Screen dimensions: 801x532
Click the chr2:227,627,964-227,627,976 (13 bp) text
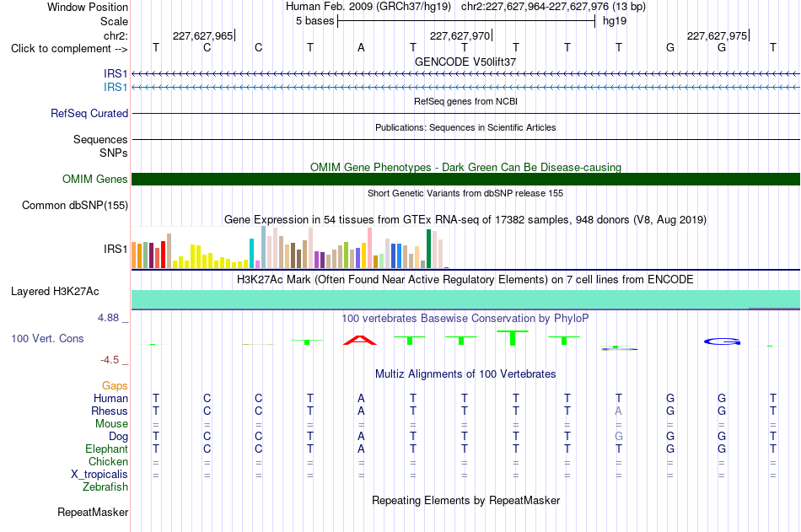coord(553,7)
